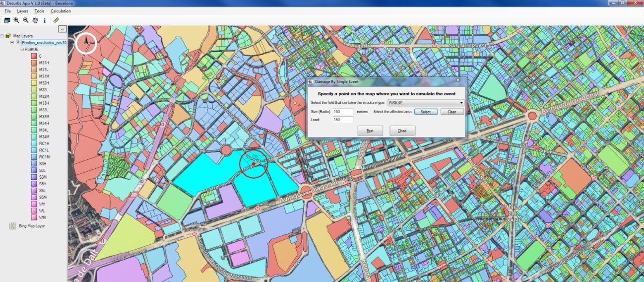Pick the Measure ruler tool
Viewport: 644px width, 282px height.
[x=56, y=20]
